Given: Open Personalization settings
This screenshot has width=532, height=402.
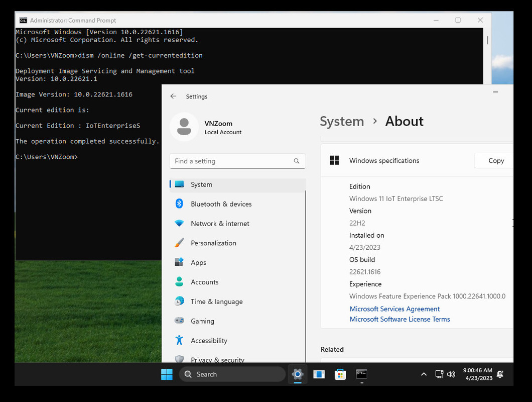Looking at the screenshot, I should click(x=237, y=243).
